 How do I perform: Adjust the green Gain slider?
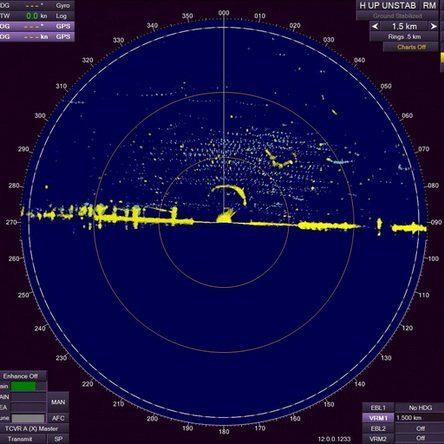[x=23, y=386]
